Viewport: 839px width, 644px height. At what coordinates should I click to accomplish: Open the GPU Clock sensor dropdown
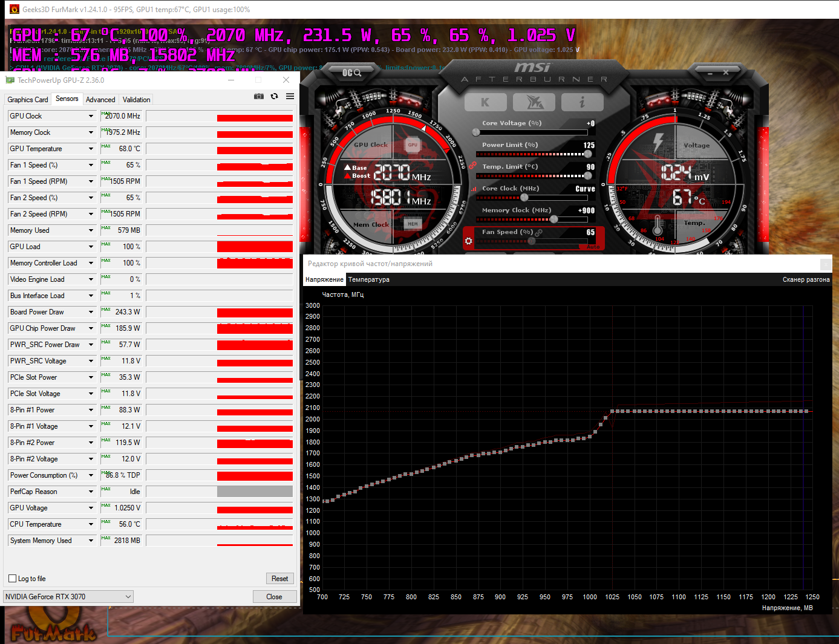click(91, 116)
